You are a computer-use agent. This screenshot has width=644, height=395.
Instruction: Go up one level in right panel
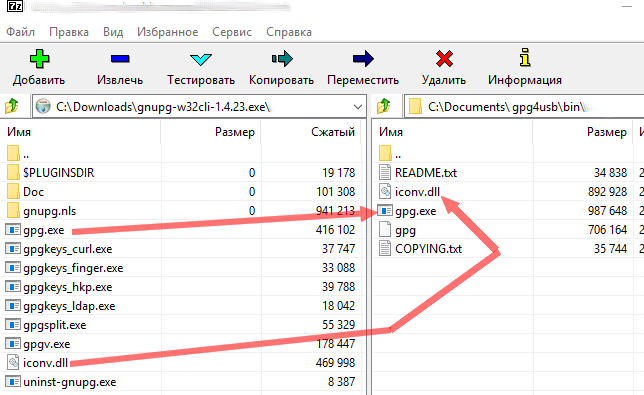[384, 107]
